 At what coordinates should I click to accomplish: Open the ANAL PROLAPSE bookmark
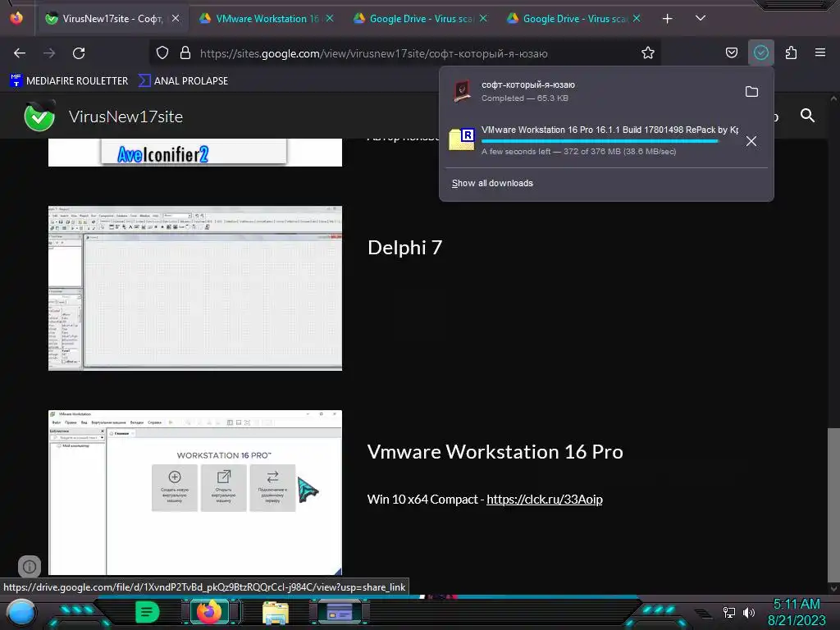(x=183, y=81)
